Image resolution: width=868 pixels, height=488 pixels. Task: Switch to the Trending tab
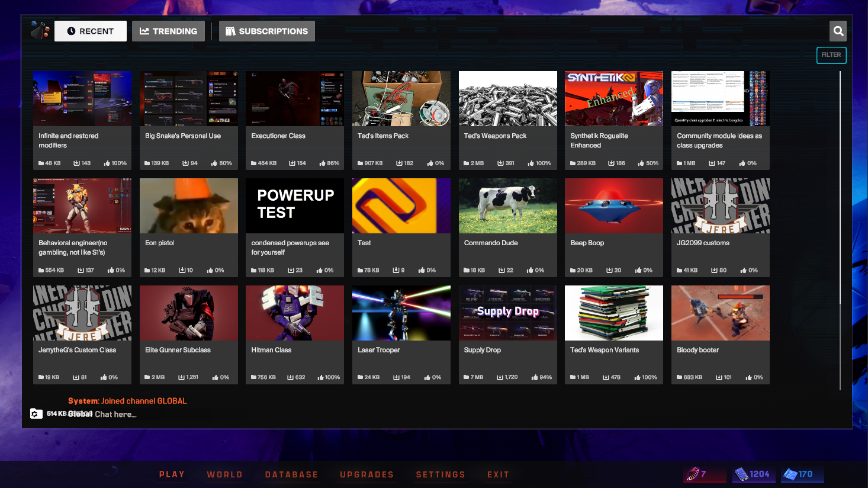[x=168, y=31]
